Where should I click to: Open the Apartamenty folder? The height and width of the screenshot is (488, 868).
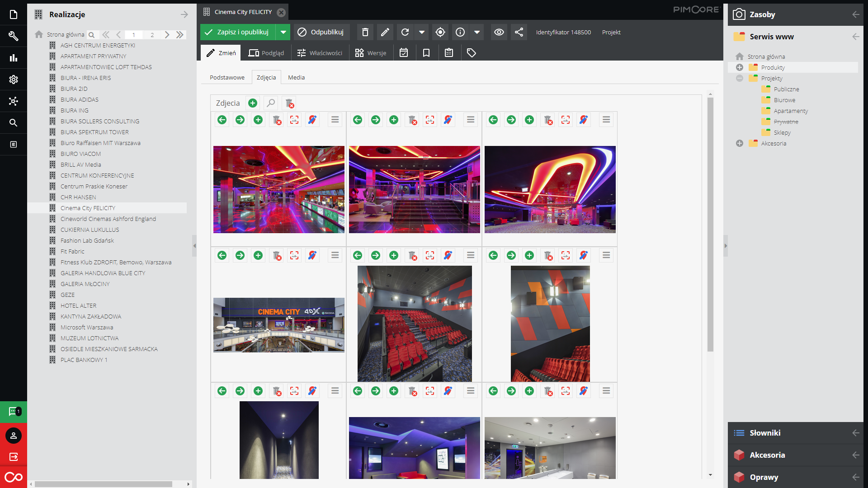coord(791,111)
